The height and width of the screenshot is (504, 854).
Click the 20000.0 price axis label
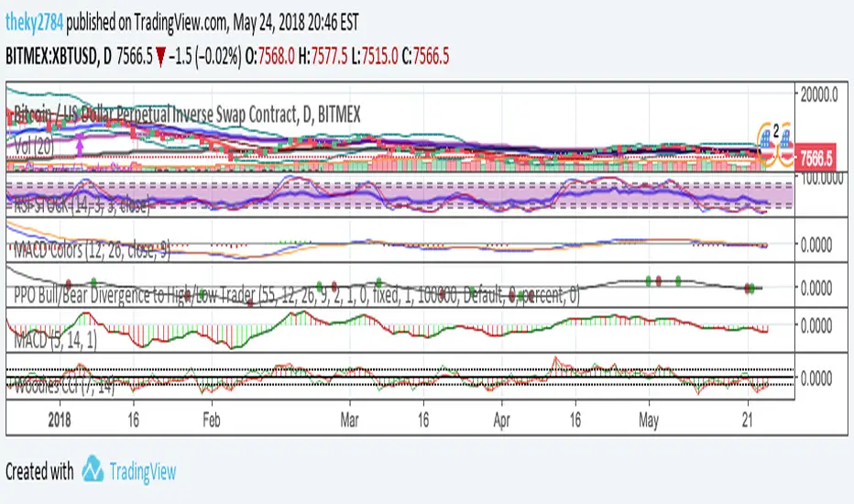coord(818,94)
